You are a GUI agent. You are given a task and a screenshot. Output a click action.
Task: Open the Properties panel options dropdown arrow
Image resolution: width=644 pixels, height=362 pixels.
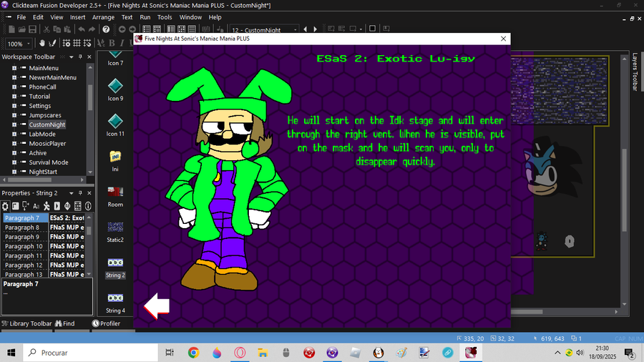click(71, 193)
